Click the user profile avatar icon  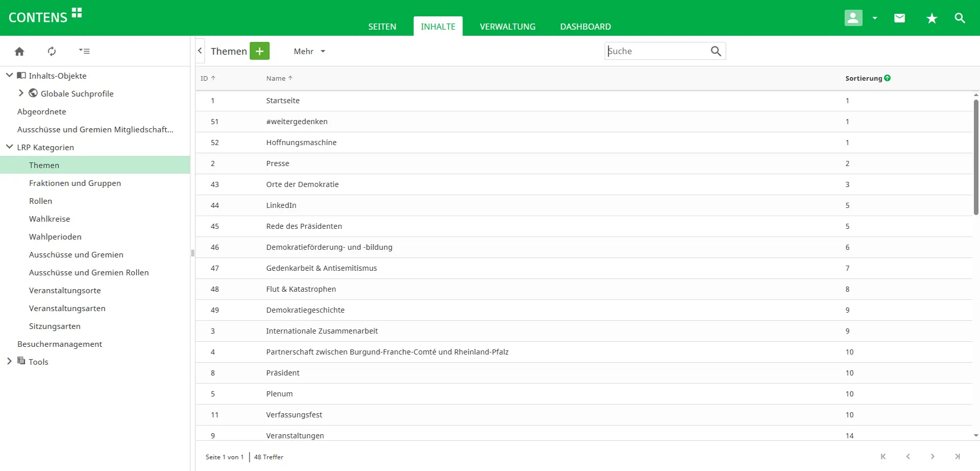click(853, 18)
